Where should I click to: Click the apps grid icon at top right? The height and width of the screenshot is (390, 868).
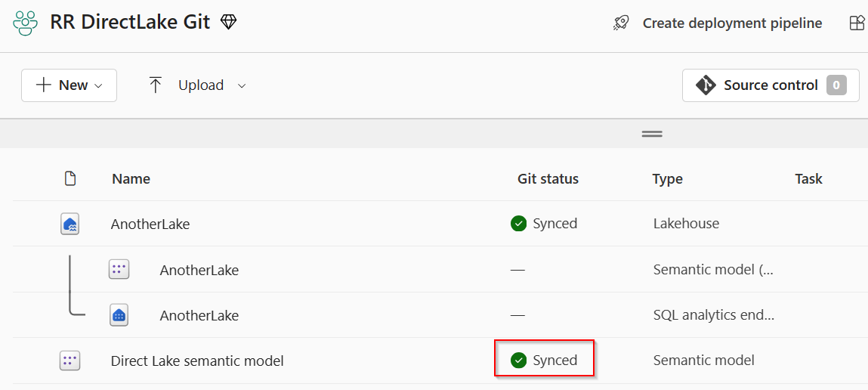(x=858, y=23)
